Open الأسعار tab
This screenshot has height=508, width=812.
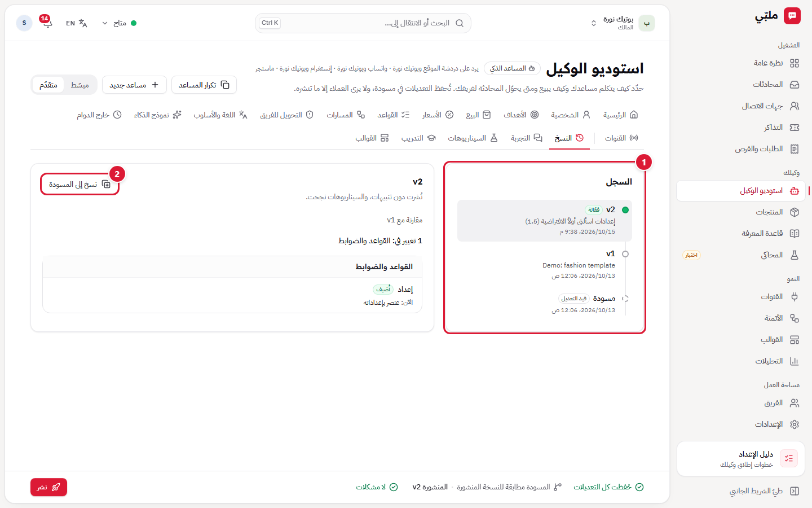coord(438,115)
